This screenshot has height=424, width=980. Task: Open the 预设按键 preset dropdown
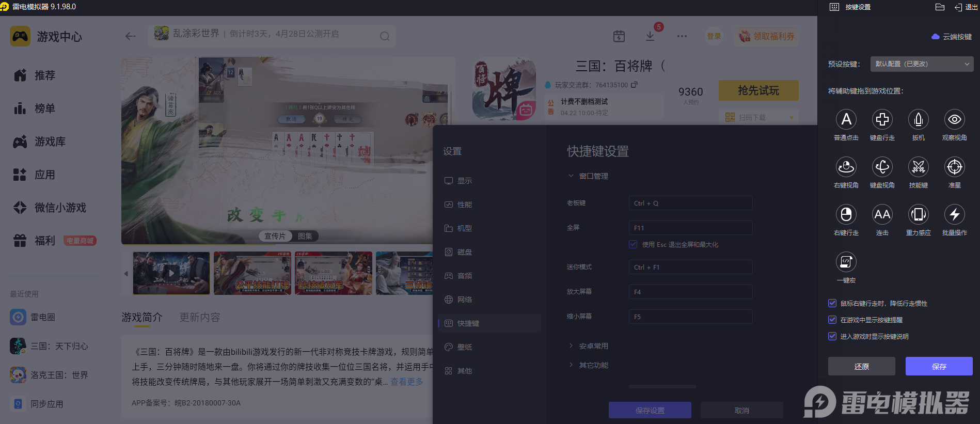pyautogui.click(x=922, y=64)
